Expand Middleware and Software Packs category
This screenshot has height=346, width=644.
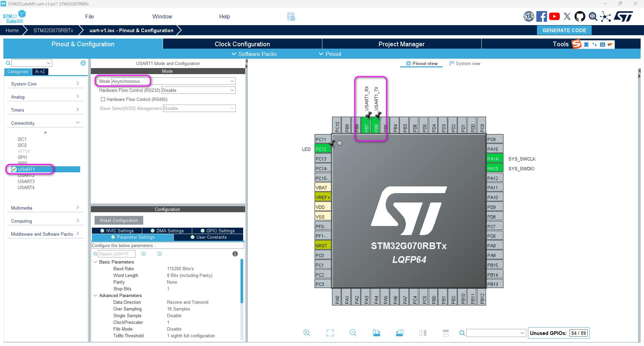click(x=45, y=234)
